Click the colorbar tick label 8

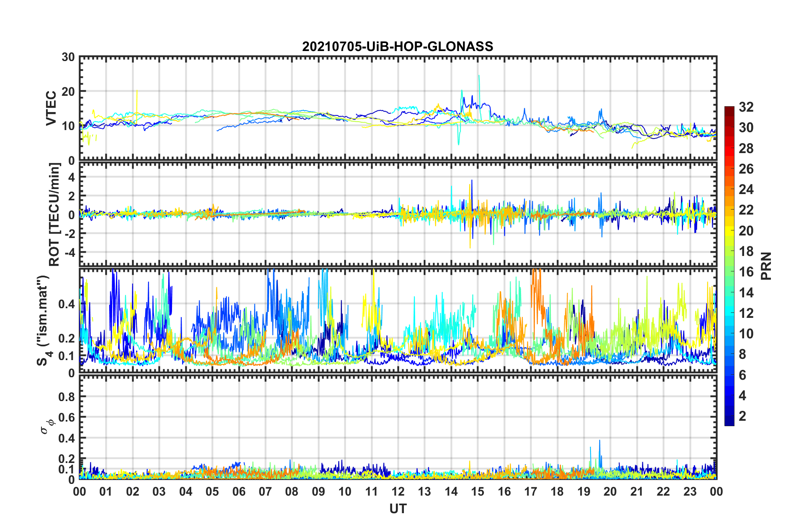pos(742,354)
